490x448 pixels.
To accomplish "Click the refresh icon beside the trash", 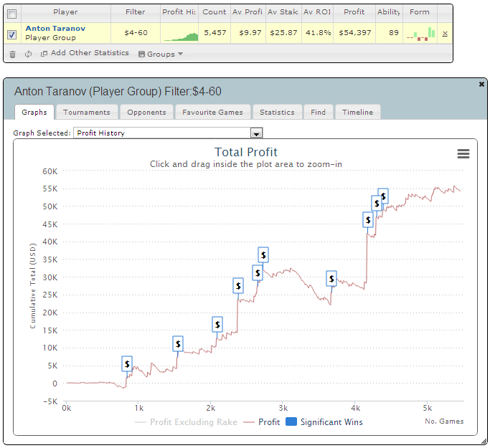I will 28,54.
